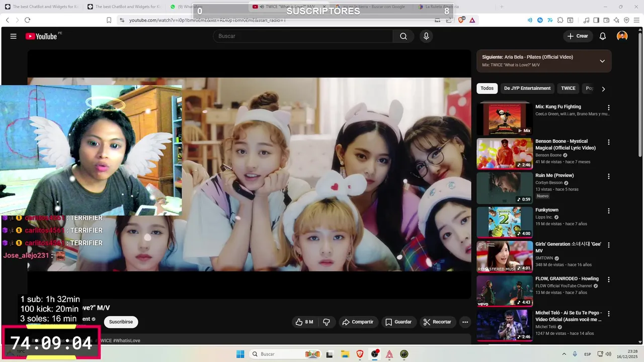The width and height of the screenshot is (644, 362).
Task: Show more filter chips with right arrow
Action: [x=603, y=89]
